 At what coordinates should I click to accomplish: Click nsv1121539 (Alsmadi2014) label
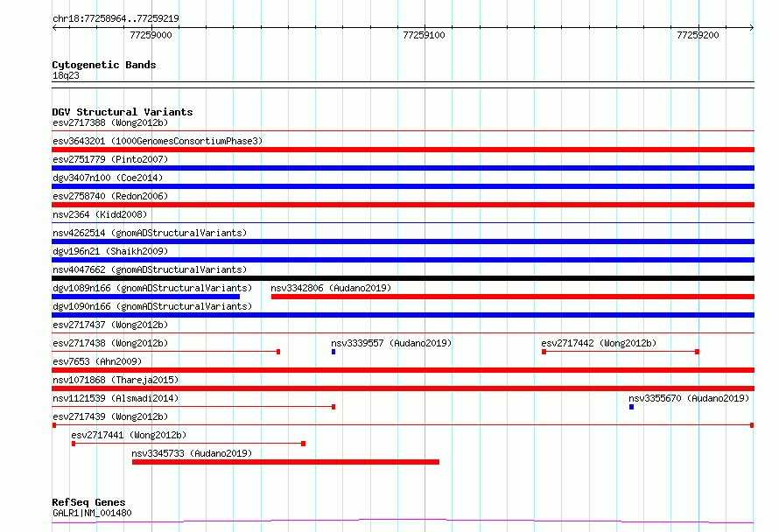tap(116, 398)
